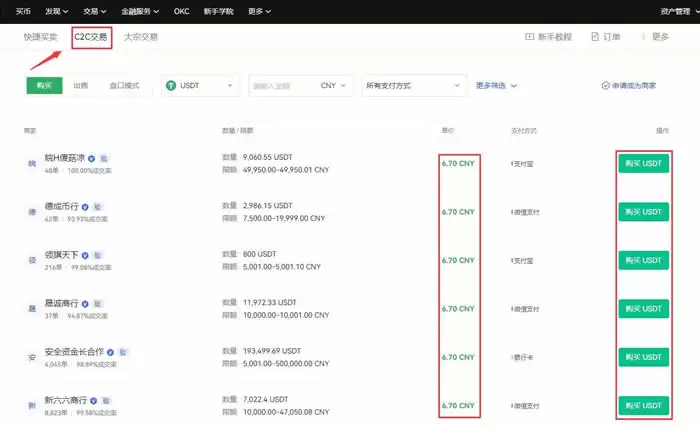Open OKC in the top navigation bar

tap(181, 11)
